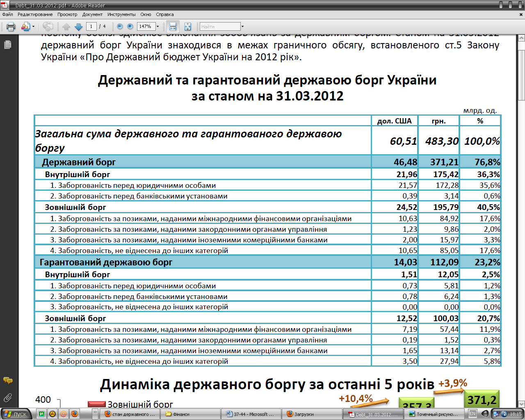Click the EN language indicator in tray
This screenshot has height=420, width=525.
point(472,414)
